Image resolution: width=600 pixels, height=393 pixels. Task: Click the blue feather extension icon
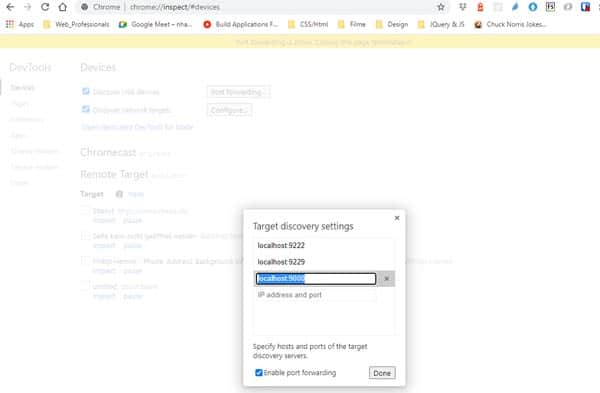tap(515, 7)
